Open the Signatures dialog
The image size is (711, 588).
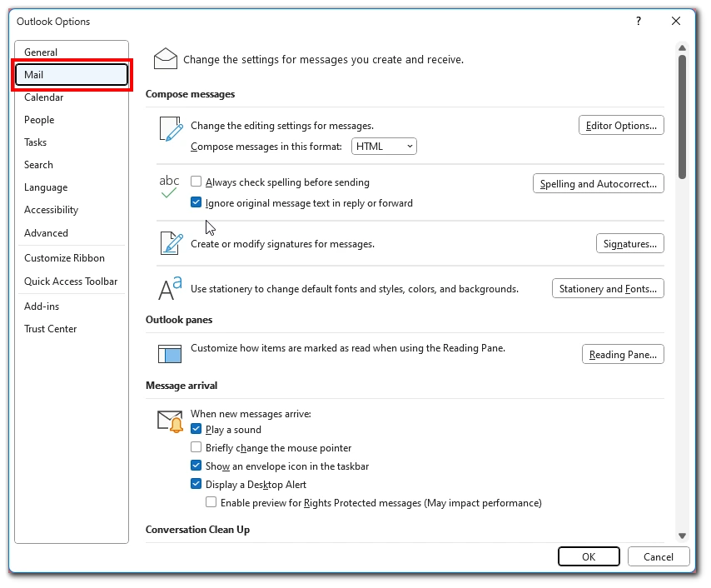pos(630,244)
